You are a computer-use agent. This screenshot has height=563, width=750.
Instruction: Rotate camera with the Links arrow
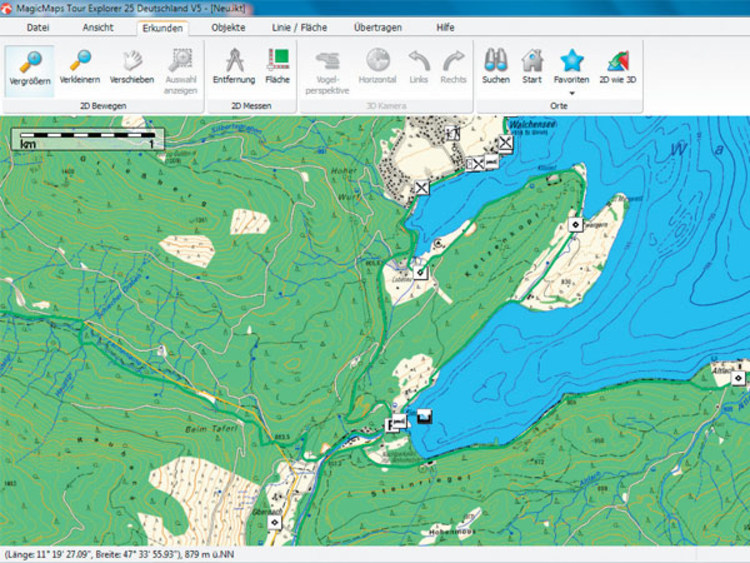tap(418, 66)
